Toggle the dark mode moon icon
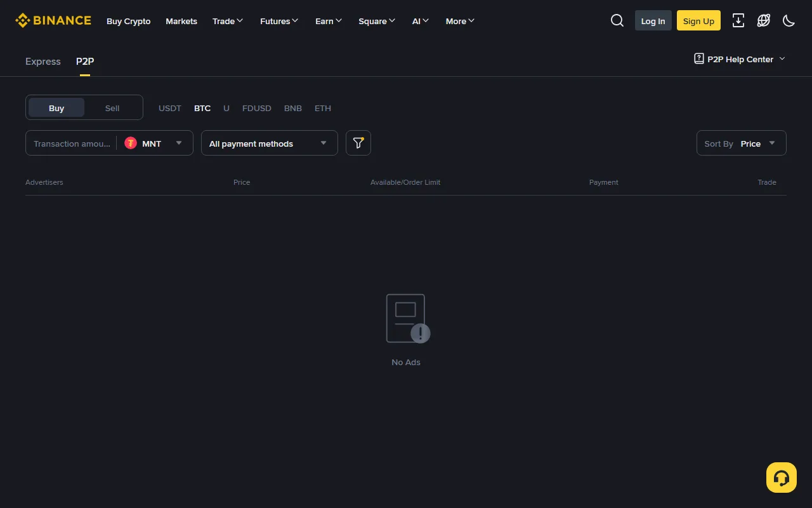 (789, 21)
